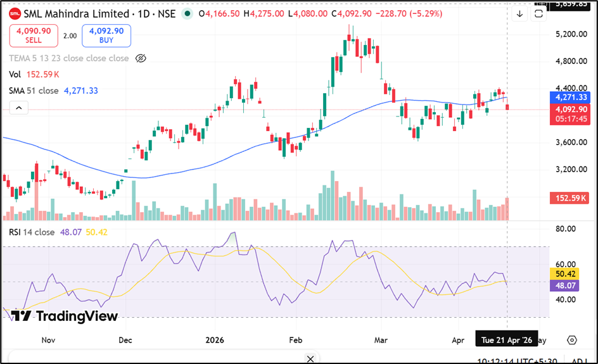Viewport: 598px width, 364px height.
Task: Click the TEMA 5 13 23 indicator label
Action: (x=68, y=58)
